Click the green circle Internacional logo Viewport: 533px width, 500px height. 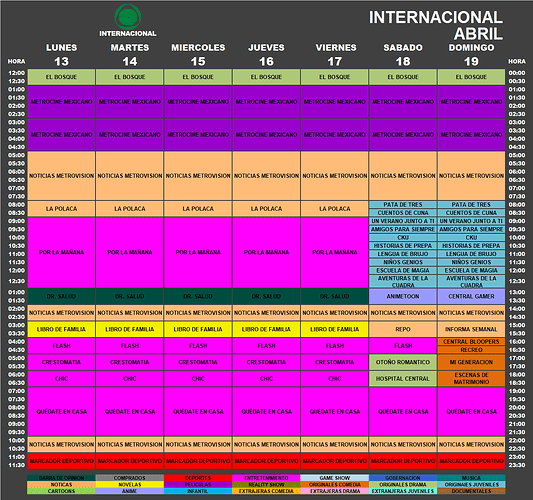[128, 17]
